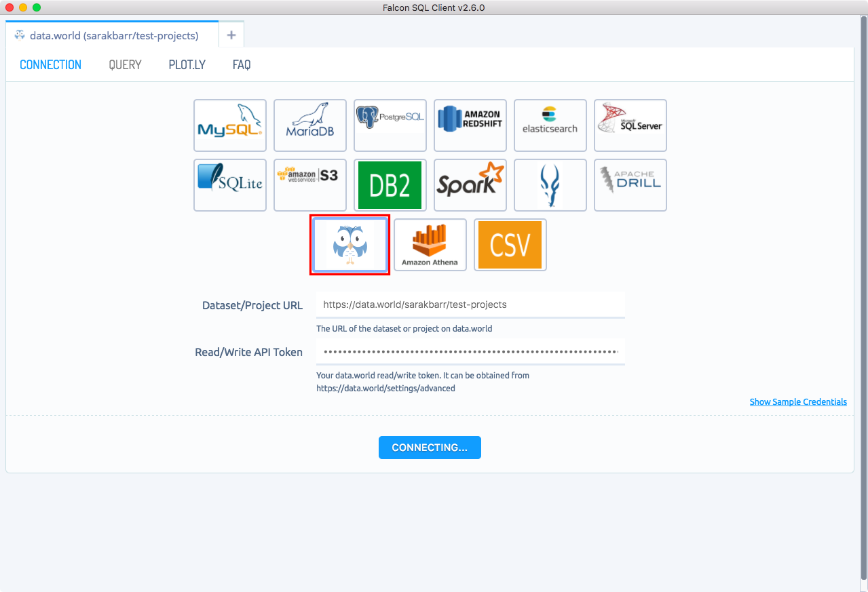Viewport: 868px width, 592px height.
Task: Choose the elasticsearch tile
Action: click(x=550, y=125)
